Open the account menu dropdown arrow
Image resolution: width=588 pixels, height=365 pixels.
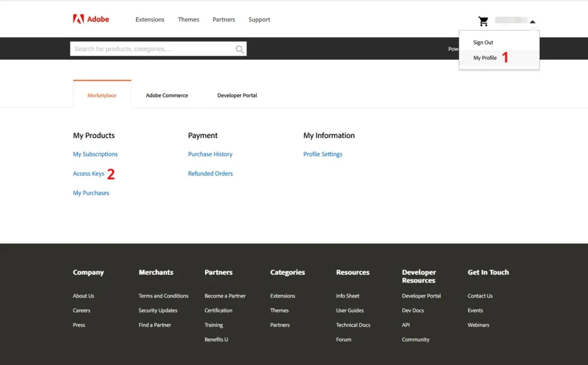click(x=532, y=21)
